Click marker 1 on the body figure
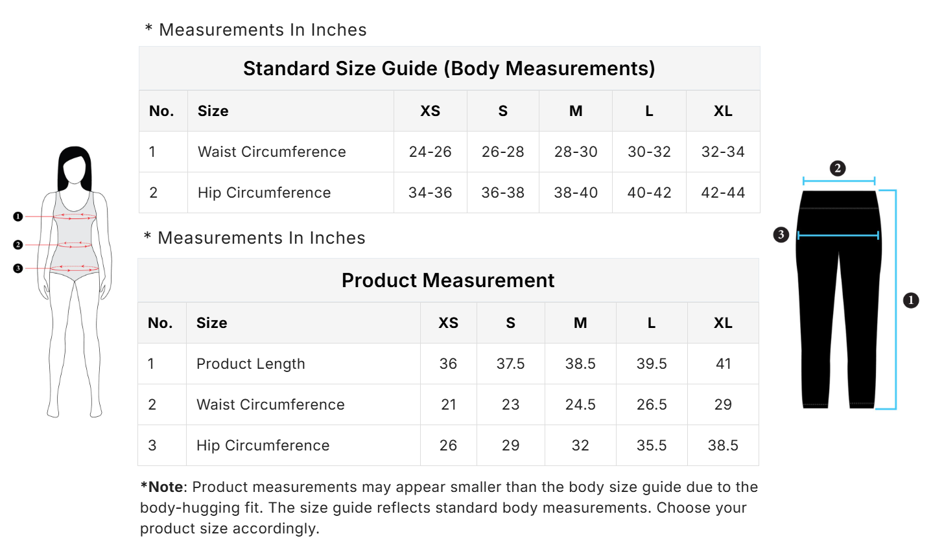 pyautogui.click(x=18, y=216)
